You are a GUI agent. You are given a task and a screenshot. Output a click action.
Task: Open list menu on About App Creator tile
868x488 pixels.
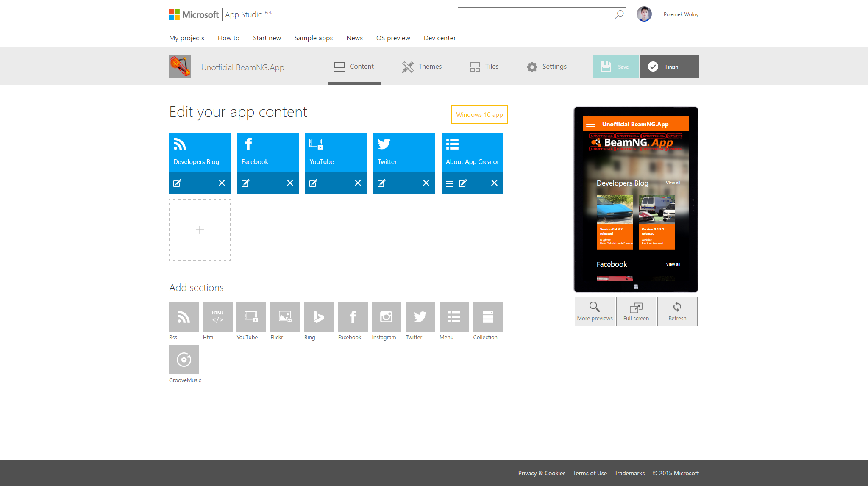coord(450,183)
